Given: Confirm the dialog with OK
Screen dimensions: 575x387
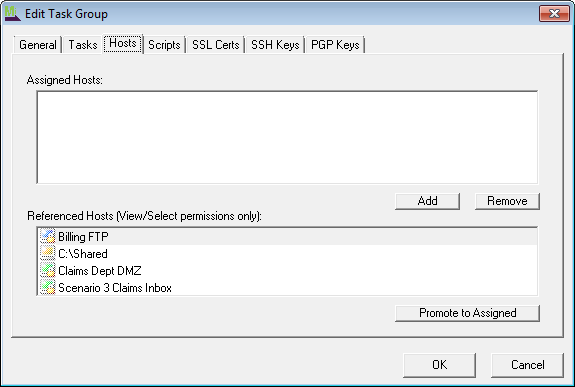Looking at the screenshot, I should 439,365.
